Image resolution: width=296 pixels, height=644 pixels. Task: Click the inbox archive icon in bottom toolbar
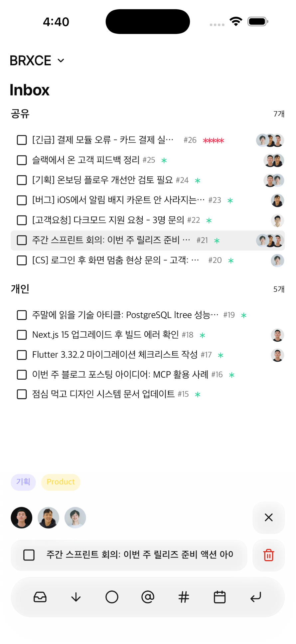pyautogui.click(x=40, y=597)
